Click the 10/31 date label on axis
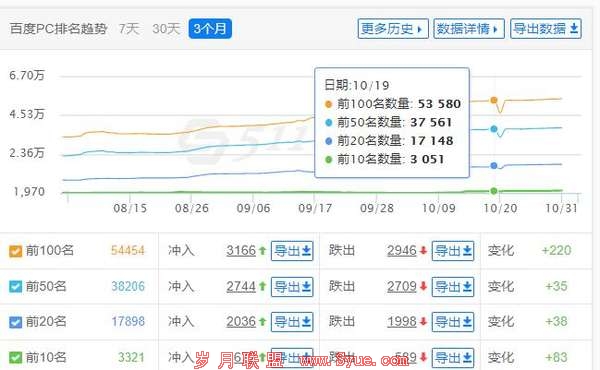This screenshot has height=370, width=600. (561, 209)
